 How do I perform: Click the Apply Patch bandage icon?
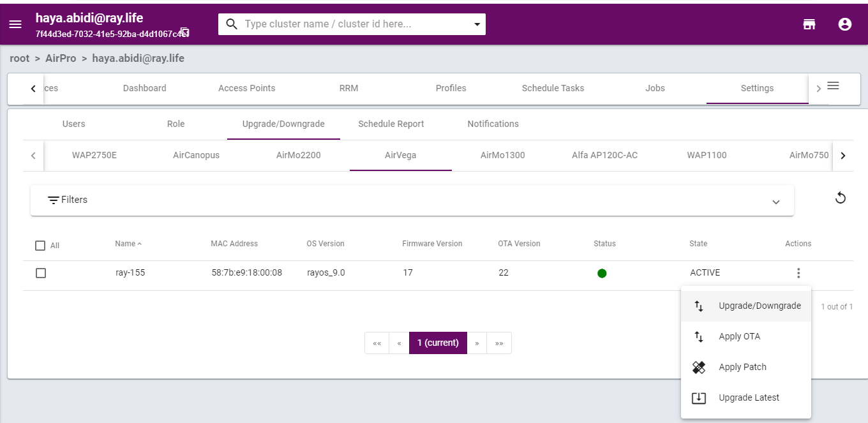(699, 367)
